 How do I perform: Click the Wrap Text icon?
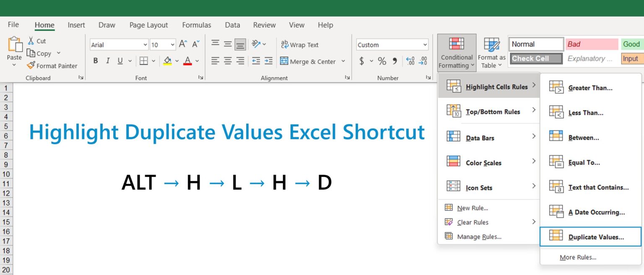pos(285,44)
